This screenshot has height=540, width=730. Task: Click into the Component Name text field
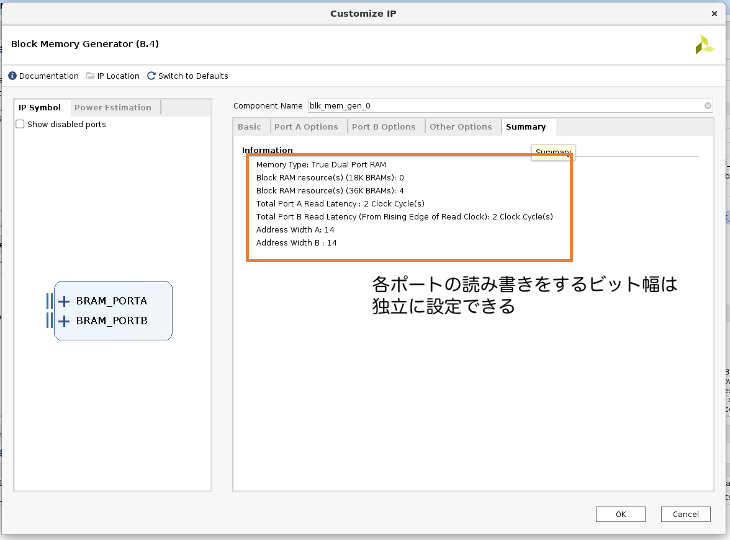[500, 105]
